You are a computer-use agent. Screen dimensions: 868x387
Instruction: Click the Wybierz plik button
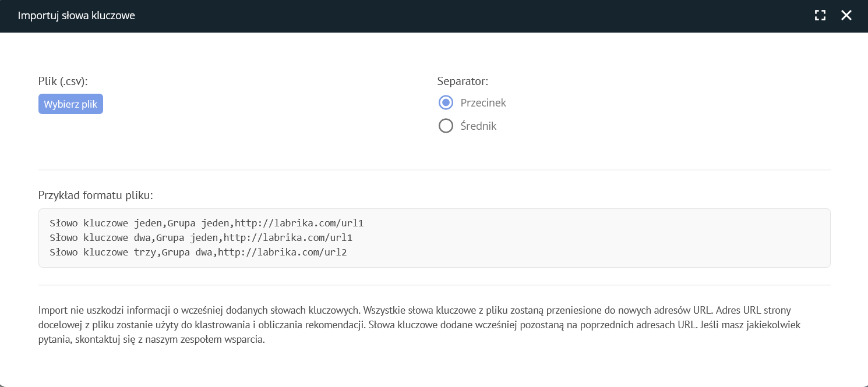tap(70, 104)
